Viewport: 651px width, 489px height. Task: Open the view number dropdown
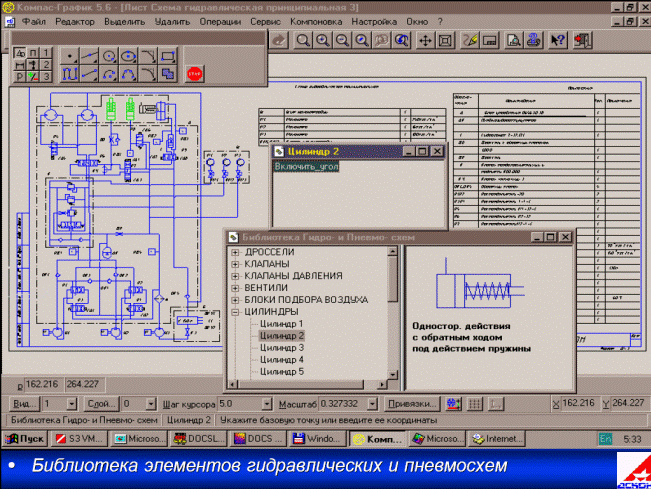coord(71,403)
